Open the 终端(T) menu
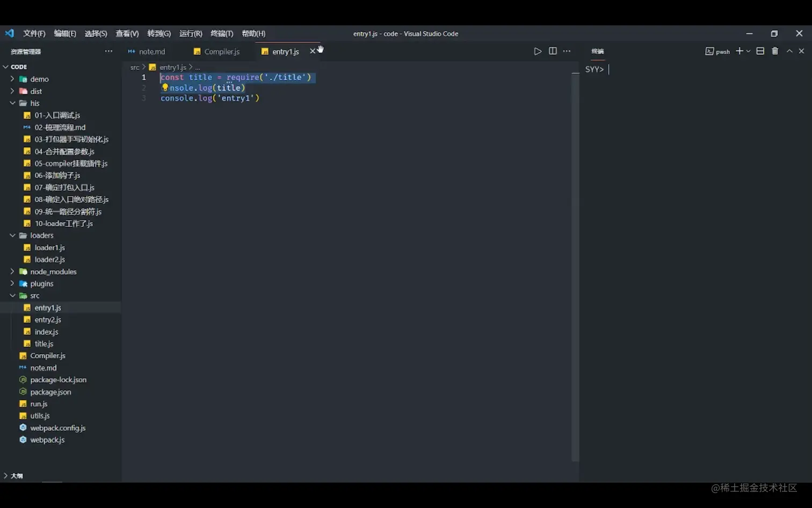The image size is (812, 508). (x=222, y=33)
